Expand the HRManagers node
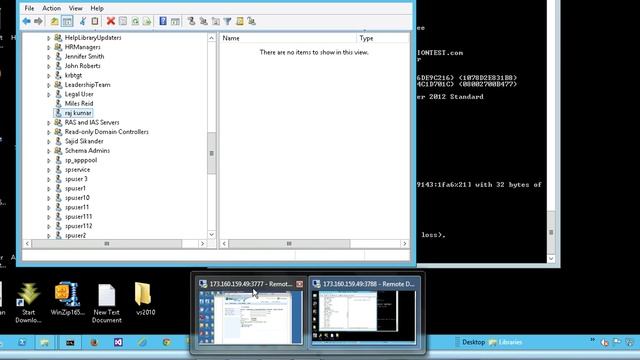Screen dimensions: 640x360 tap(49, 47)
